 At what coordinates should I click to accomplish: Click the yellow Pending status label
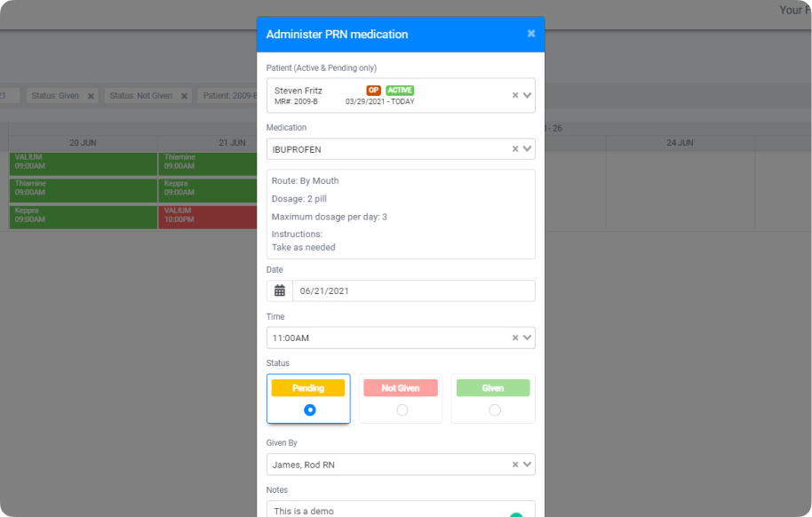point(308,388)
